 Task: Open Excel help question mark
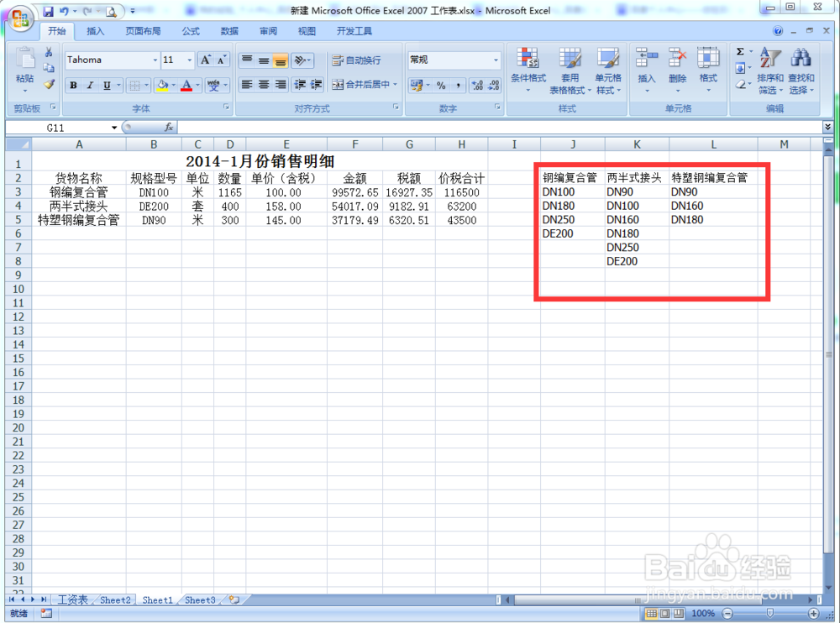[x=778, y=30]
